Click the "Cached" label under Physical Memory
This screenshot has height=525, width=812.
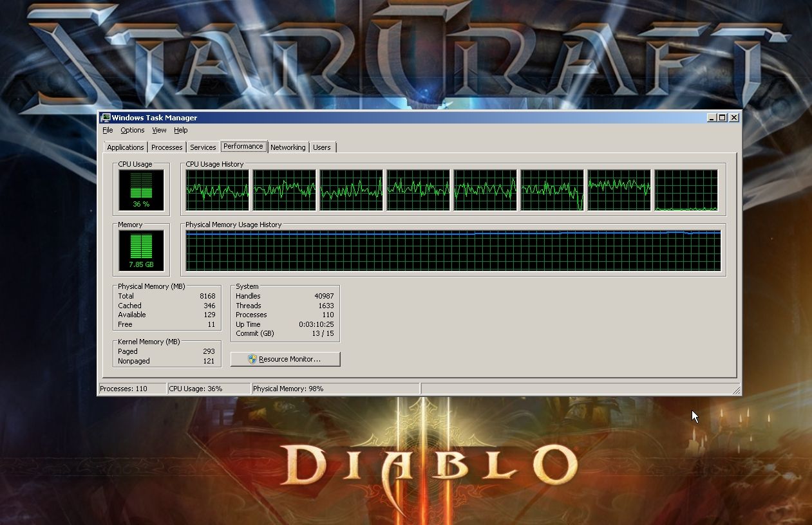pyautogui.click(x=129, y=306)
